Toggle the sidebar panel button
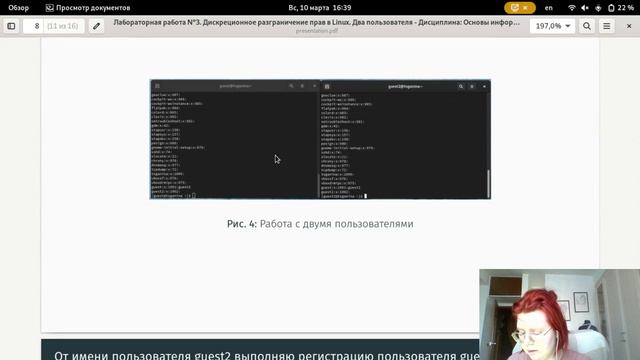Screen dimensions: 640x360 tap(11, 26)
